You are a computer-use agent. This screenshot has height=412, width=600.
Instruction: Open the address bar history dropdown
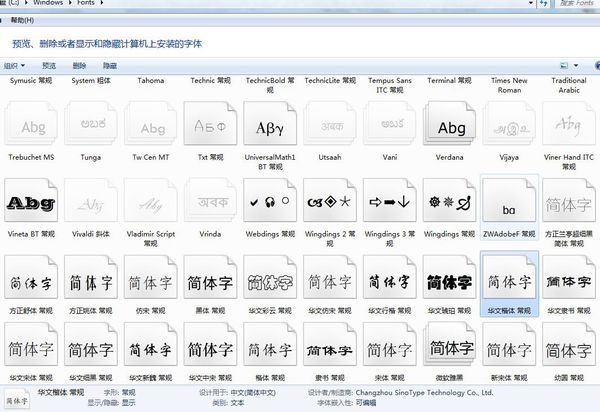pyautogui.click(x=531, y=3)
